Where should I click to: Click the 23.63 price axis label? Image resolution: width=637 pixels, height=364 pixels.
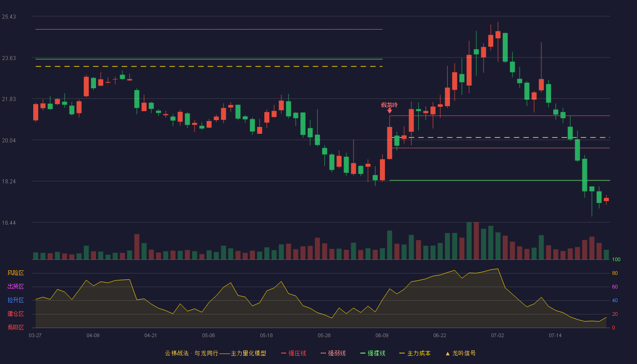[x=9, y=58]
